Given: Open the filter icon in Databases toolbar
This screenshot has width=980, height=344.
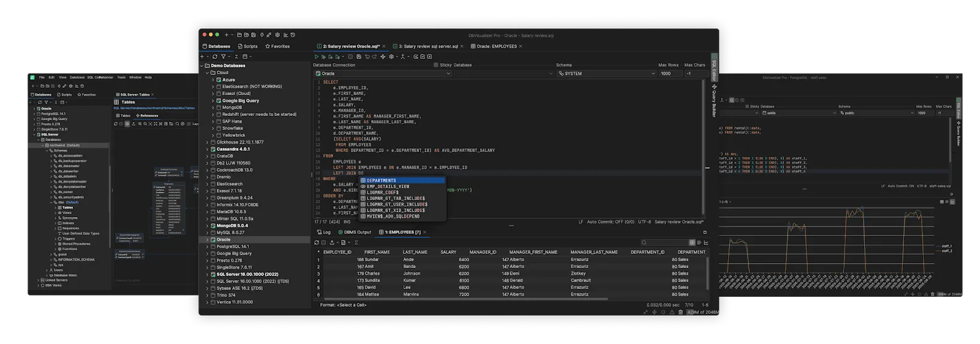Looking at the screenshot, I should [224, 56].
